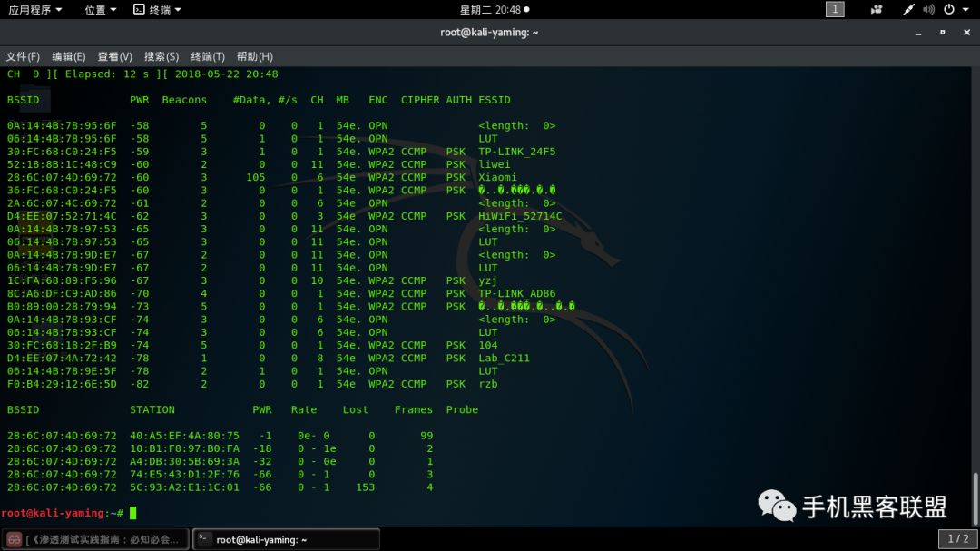Open the 编辑(E) menu
Image resolution: width=980 pixels, height=551 pixels.
click(x=68, y=56)
